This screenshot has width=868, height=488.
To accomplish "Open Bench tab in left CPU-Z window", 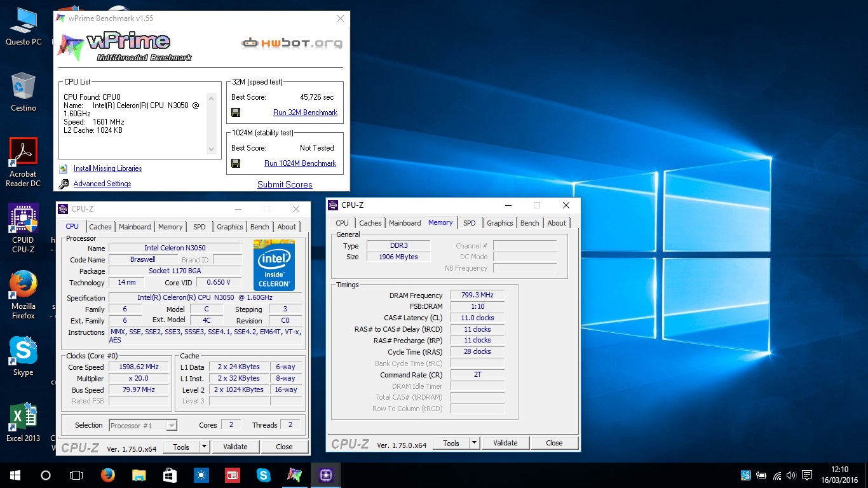I will tap(259, 227).
